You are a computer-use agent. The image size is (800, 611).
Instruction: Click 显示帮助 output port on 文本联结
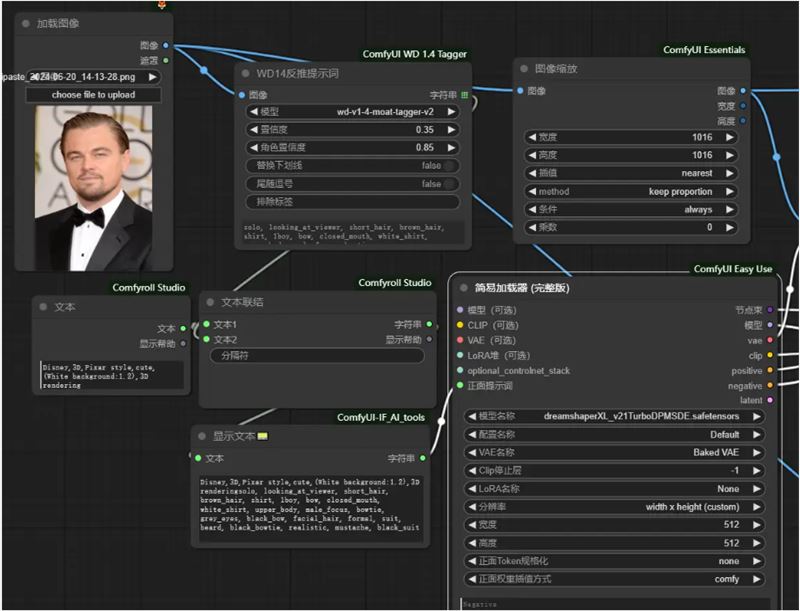pyautogui.click(x=429, y=339)
